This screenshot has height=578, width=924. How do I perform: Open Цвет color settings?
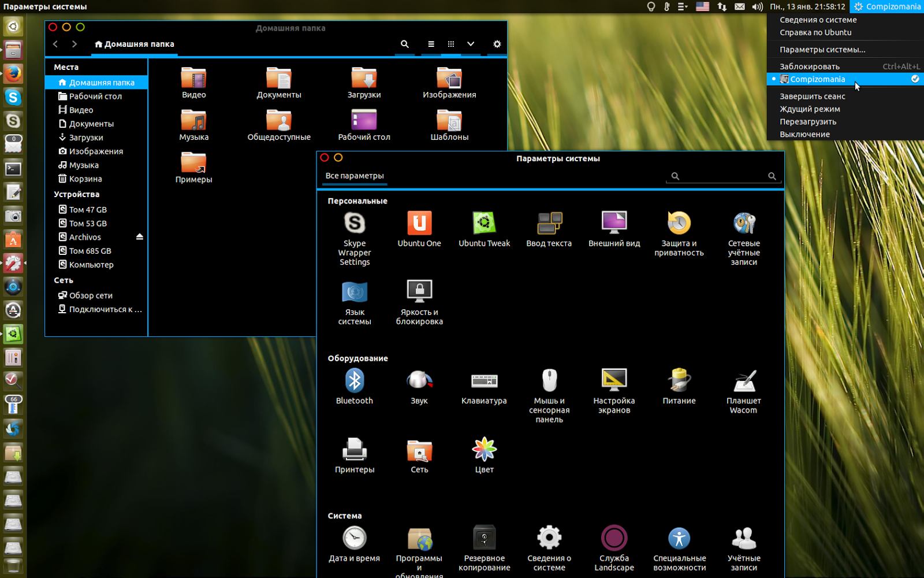(x=484, y=455)
